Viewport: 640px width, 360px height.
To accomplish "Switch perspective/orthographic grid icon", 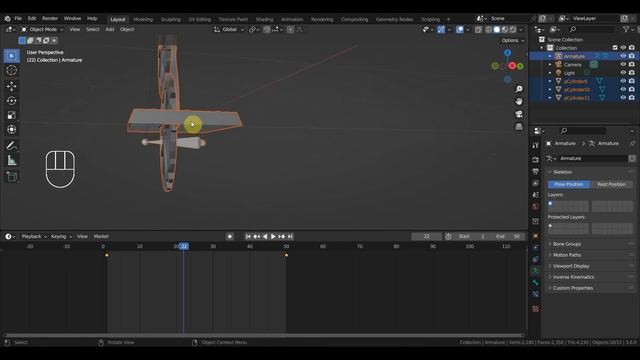I will tap(519, 127).
